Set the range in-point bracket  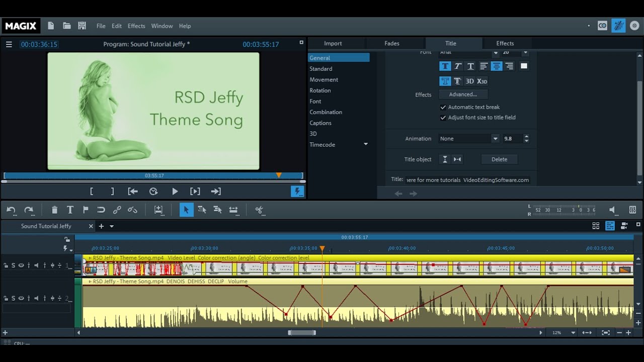(x=92, y=191)
